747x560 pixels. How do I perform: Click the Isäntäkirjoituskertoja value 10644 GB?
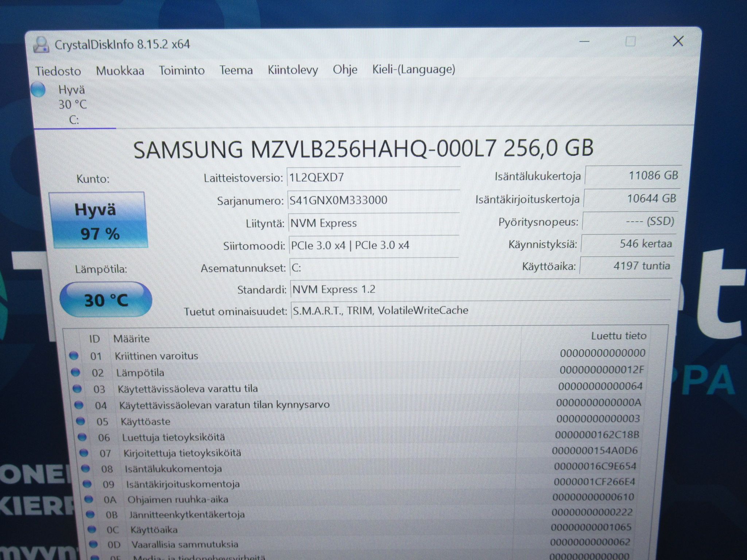[x=632, y=199]
